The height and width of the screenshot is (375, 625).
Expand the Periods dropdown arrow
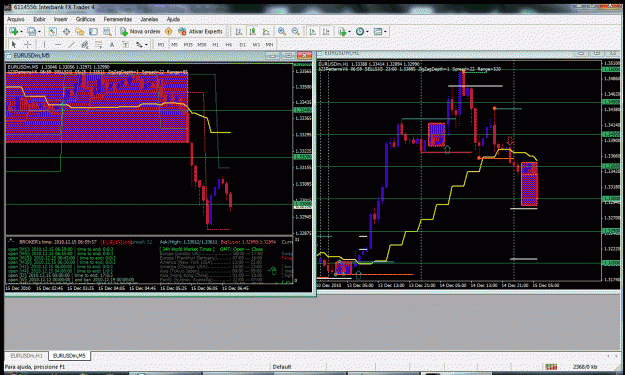click(367, 32)
